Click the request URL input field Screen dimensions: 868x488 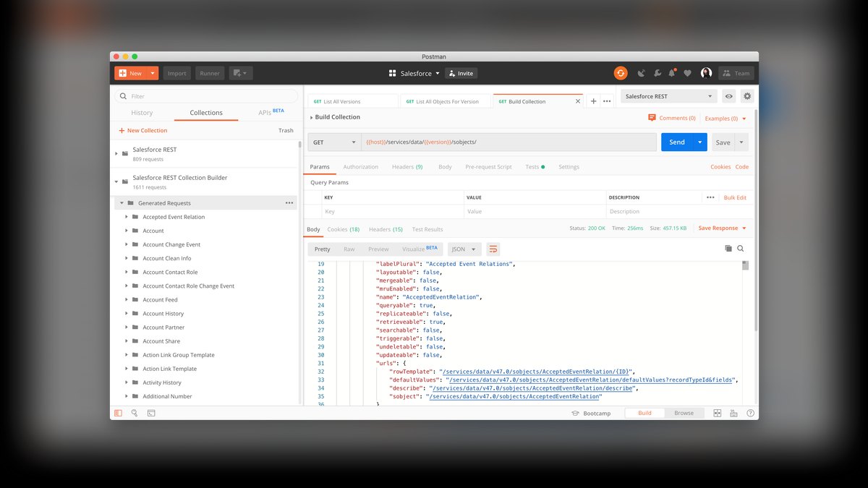[x=509, y=142]
